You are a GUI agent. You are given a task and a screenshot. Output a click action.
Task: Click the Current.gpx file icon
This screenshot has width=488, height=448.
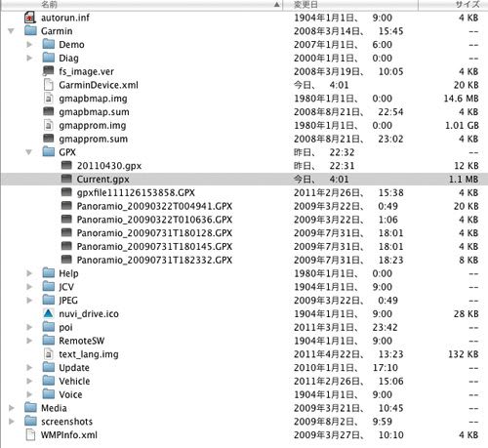[x=66, y=179]
